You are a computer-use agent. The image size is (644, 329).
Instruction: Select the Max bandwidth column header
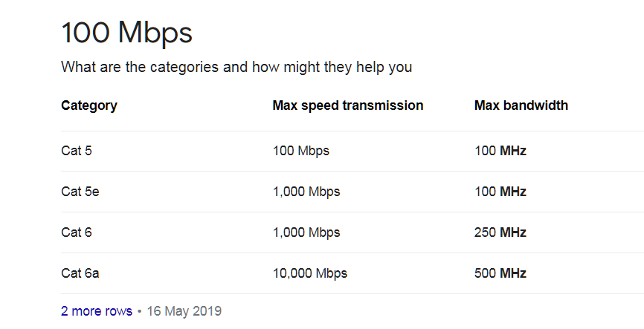[x=521, y=105]
